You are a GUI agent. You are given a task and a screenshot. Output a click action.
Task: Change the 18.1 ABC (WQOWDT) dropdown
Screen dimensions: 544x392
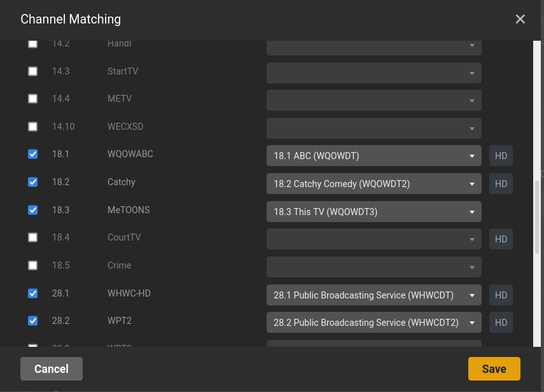click(x=374, y=156)
